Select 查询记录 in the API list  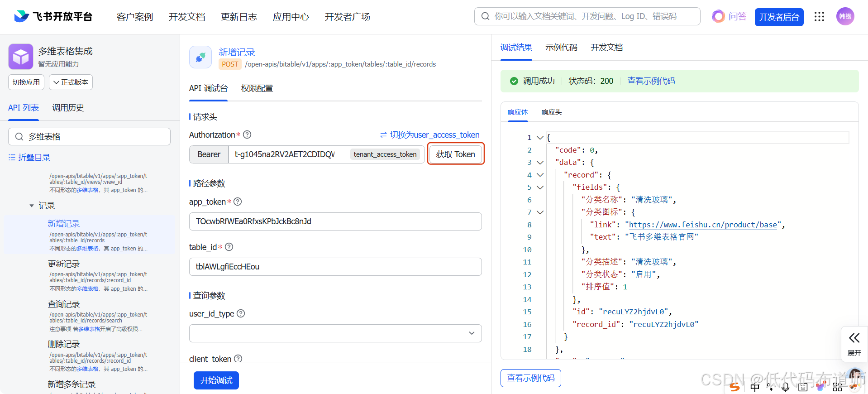[64, 304]
